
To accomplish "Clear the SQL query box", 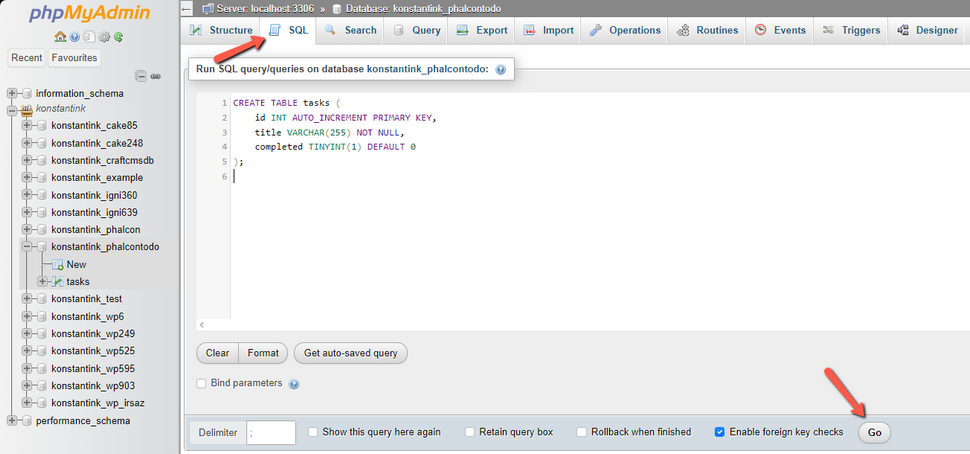I will click(x=217, y=353).
